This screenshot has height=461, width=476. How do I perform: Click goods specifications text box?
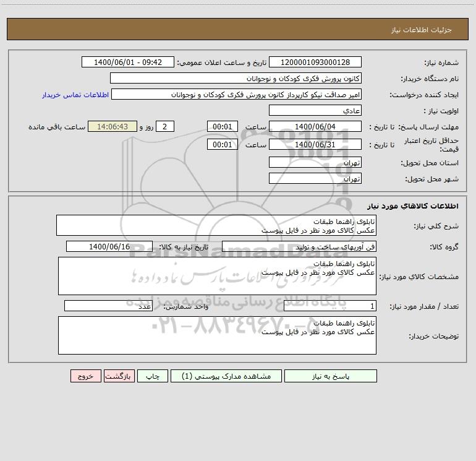(217, 276)
